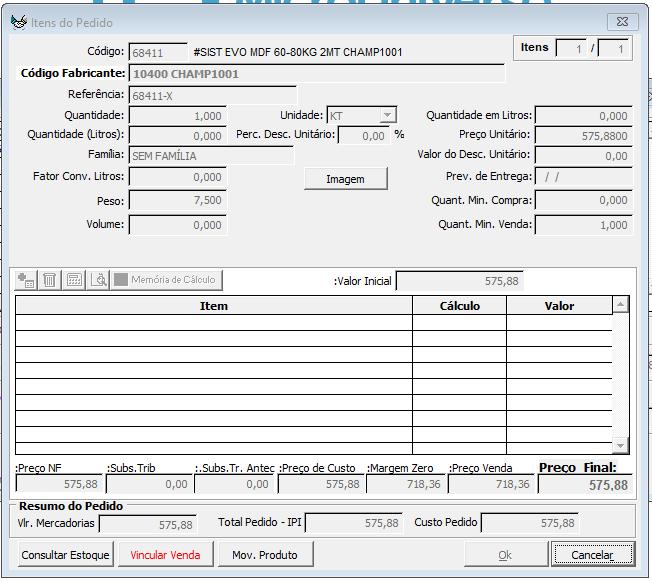Click the Subs.Tr. Antec value field

(x=234, y=484)
